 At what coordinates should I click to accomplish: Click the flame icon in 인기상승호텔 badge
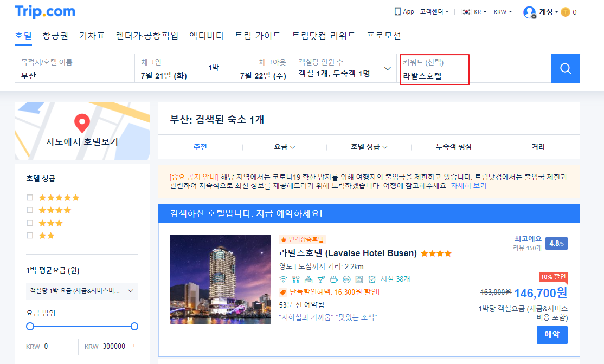click(284, 239)
